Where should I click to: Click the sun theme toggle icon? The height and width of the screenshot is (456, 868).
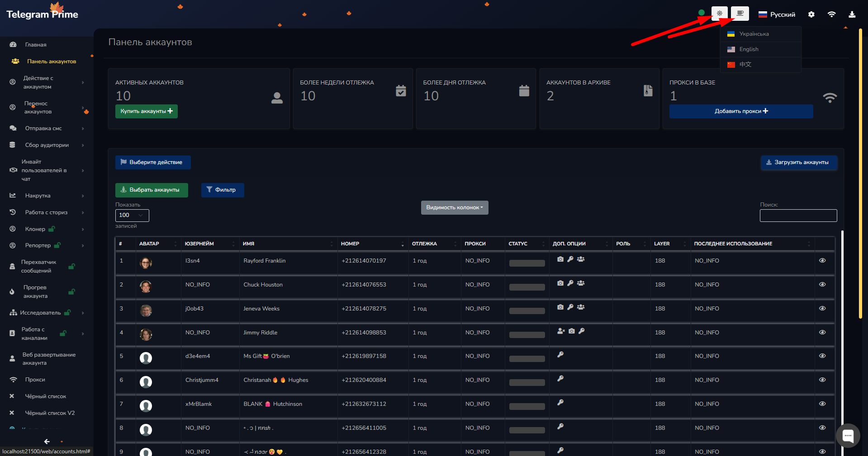tap(719, 14)
